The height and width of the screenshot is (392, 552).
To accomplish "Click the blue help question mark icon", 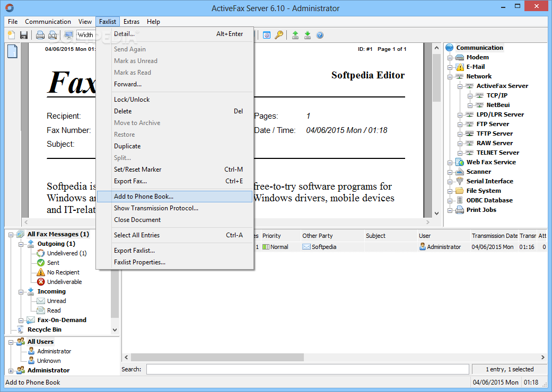I will (320, 35).
